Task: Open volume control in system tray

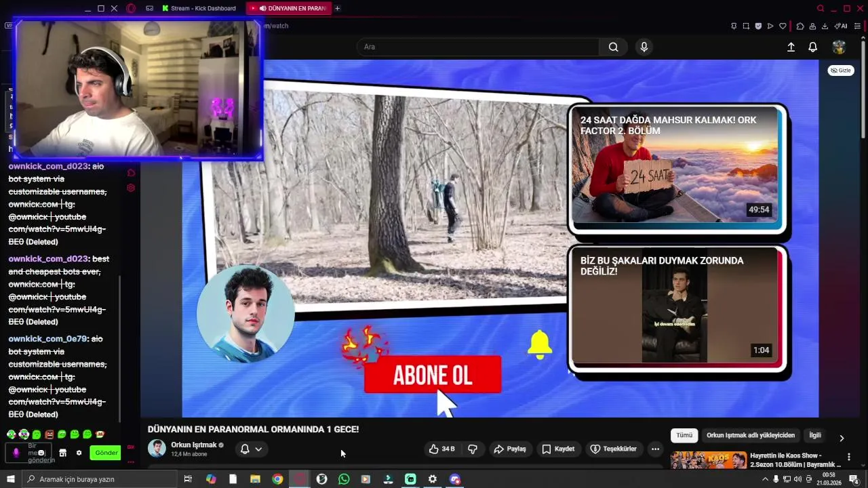Action: tap(797, 479)
